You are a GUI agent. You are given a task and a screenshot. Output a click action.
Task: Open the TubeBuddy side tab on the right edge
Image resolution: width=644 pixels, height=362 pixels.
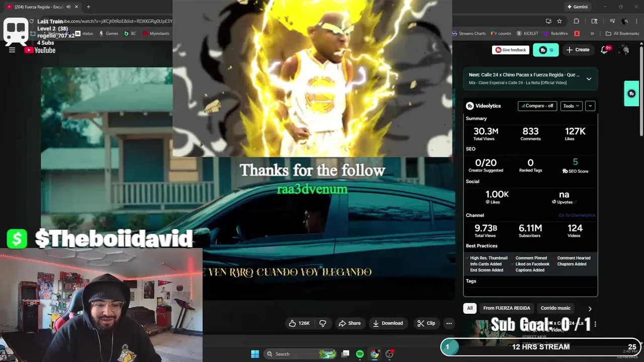(631, 94)
